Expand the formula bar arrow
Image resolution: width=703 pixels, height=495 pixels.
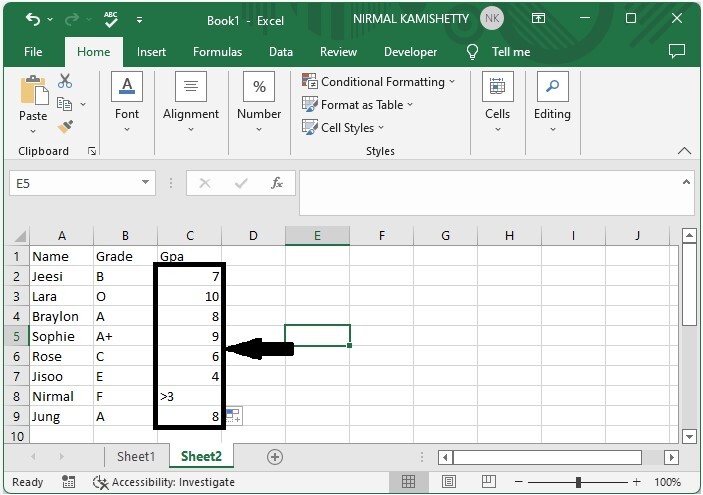point(686,182)
